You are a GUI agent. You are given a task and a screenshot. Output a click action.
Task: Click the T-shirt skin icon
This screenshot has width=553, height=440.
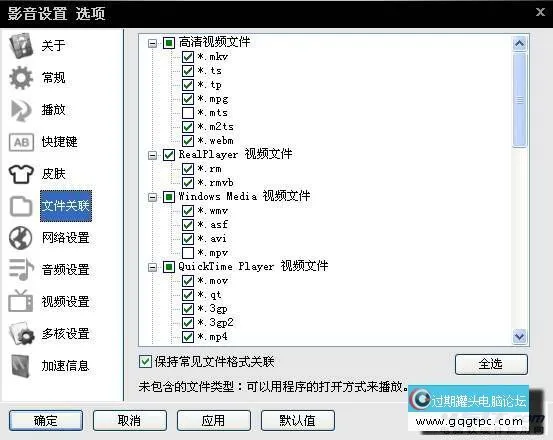point(21,174)
